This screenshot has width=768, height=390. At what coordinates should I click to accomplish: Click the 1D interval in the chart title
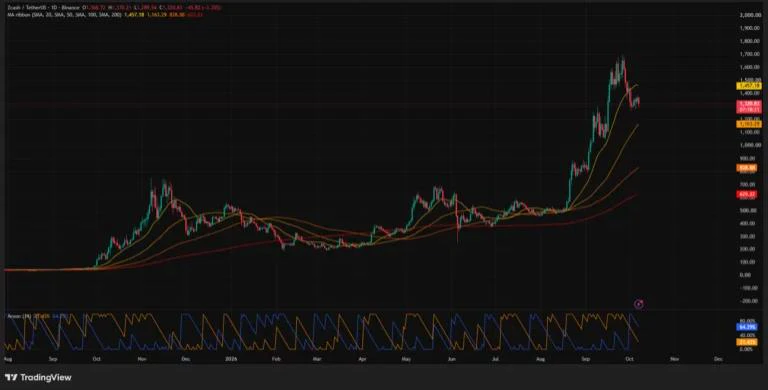coord(54,8)
